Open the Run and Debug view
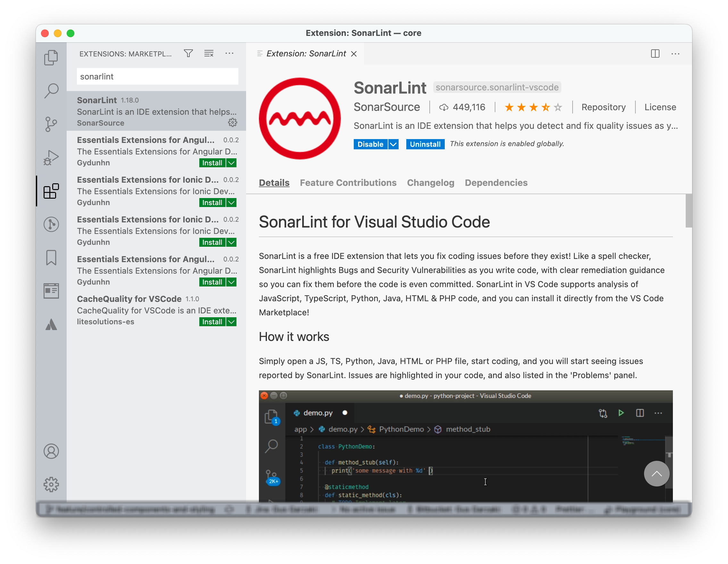Screen dimensions: 728x564 (51, 157)
